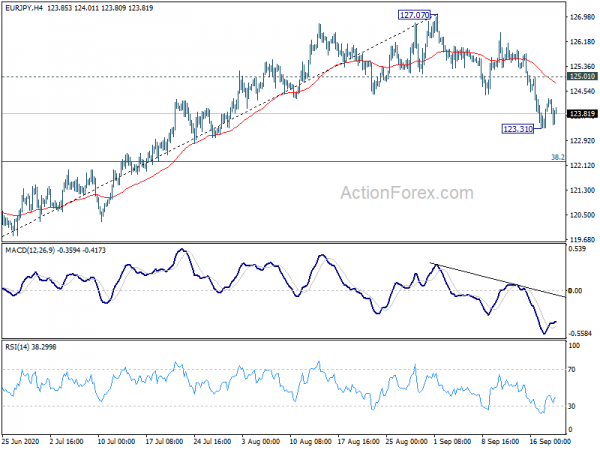Click the MACD 0.539 upper scale value
Screen dimensions: 600x450
click(578, 249)
